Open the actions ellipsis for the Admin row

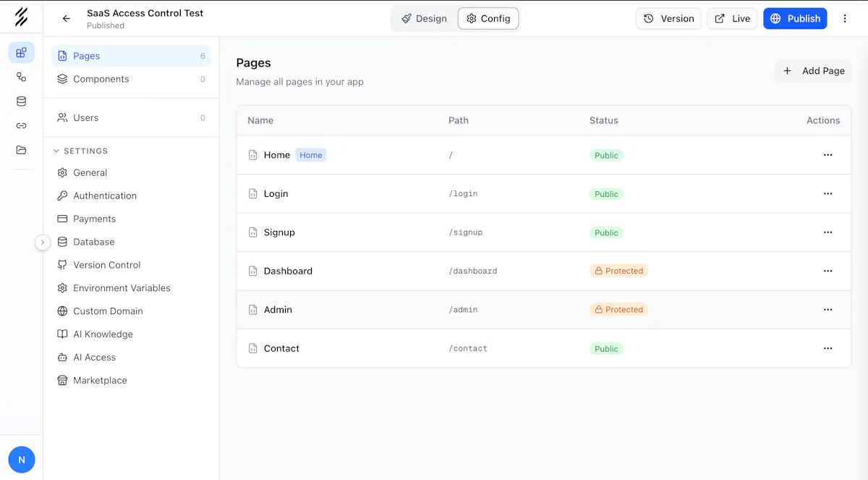click(827, 309)
